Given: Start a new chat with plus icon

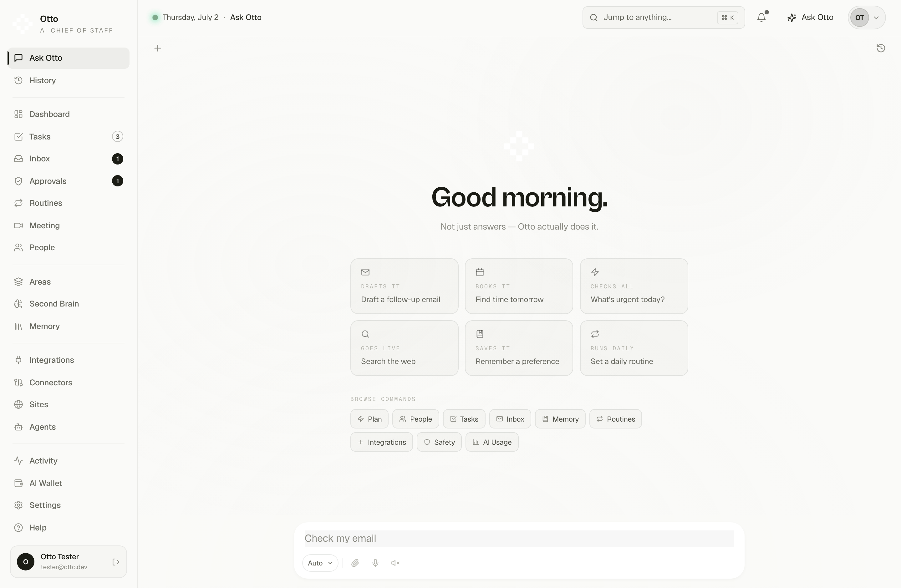Looking at the screenshot, I should [157, 48].
